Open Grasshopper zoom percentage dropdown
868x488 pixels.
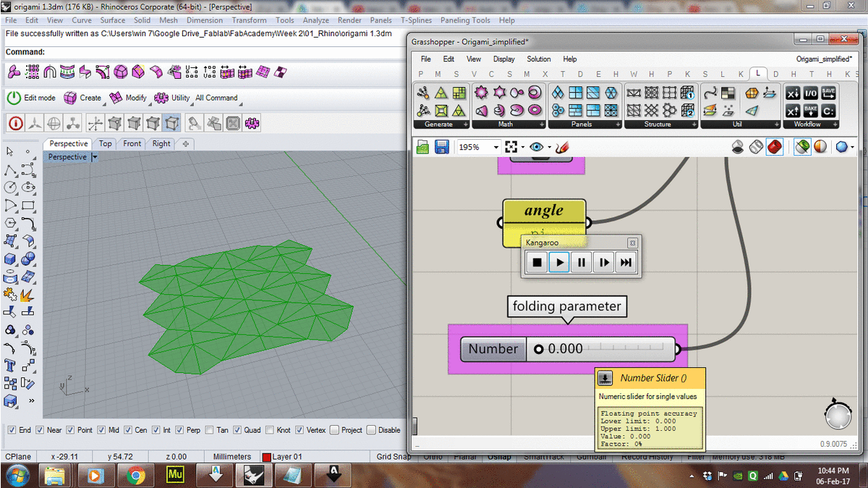pyautogui.click(x=495, y=147)
